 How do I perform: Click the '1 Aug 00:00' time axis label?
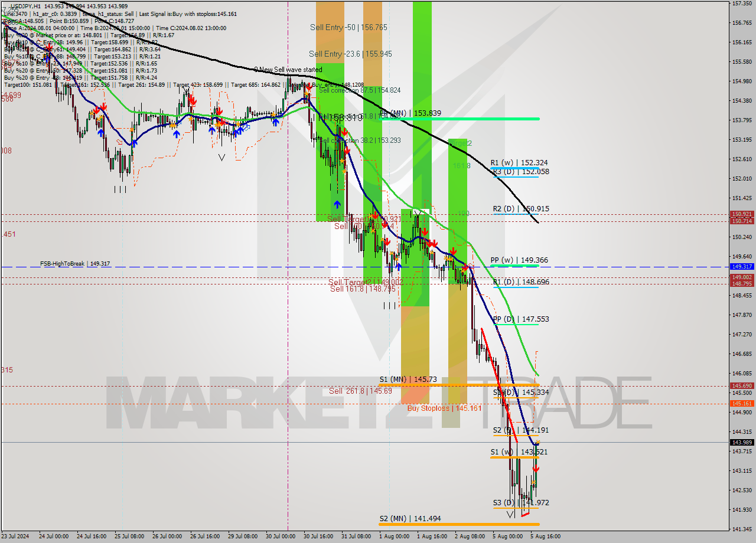[394, 537]
